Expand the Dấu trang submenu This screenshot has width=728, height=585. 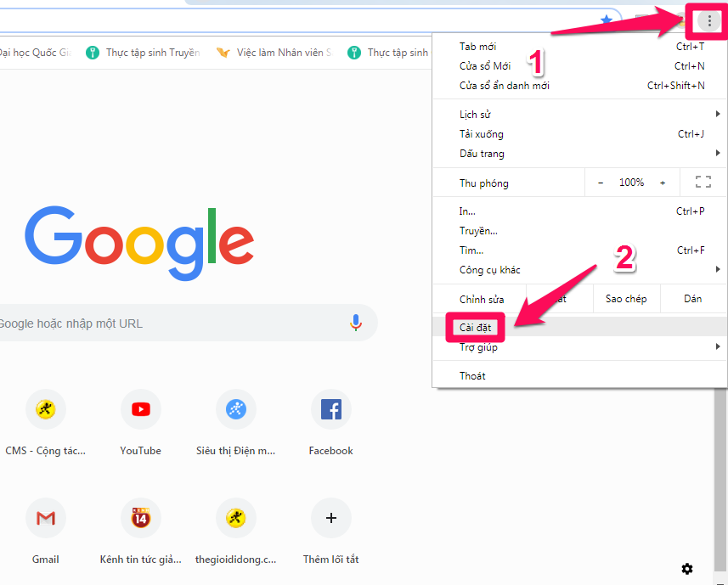pos(580,154)
